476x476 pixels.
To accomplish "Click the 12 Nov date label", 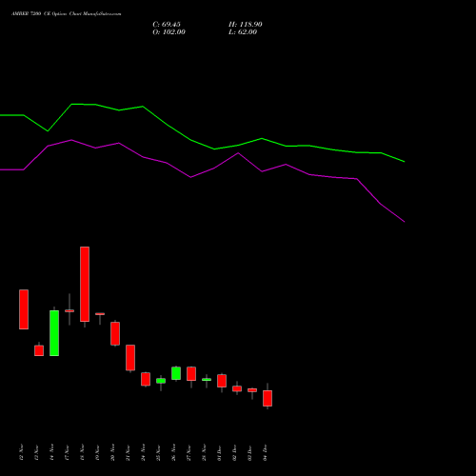I will [21, 452].
